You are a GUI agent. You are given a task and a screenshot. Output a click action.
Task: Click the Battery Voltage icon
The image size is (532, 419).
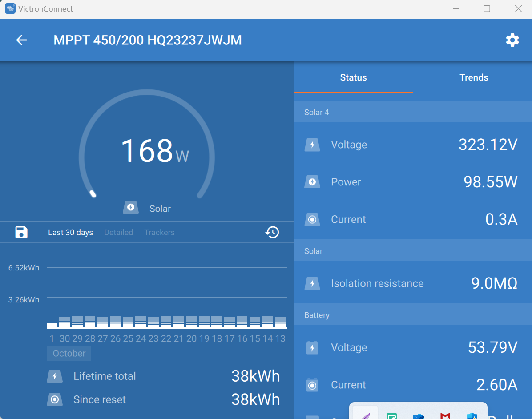pyautogui.click(x=312, y=348)
